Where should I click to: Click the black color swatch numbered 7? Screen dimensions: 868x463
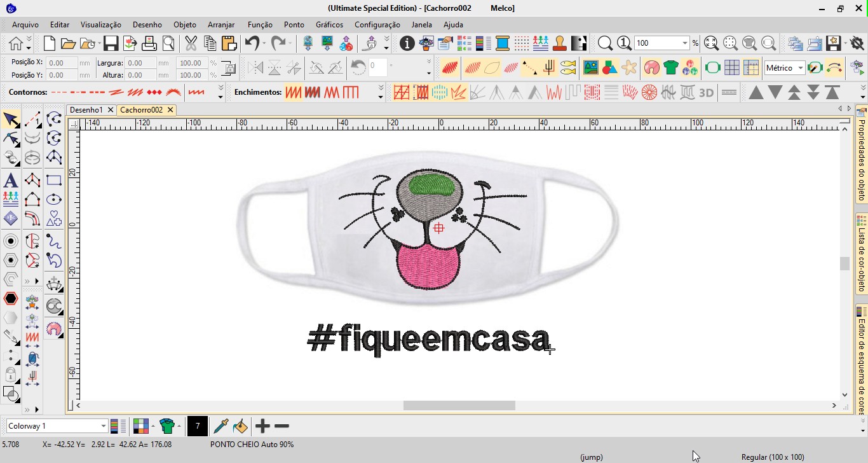(198, 426)
